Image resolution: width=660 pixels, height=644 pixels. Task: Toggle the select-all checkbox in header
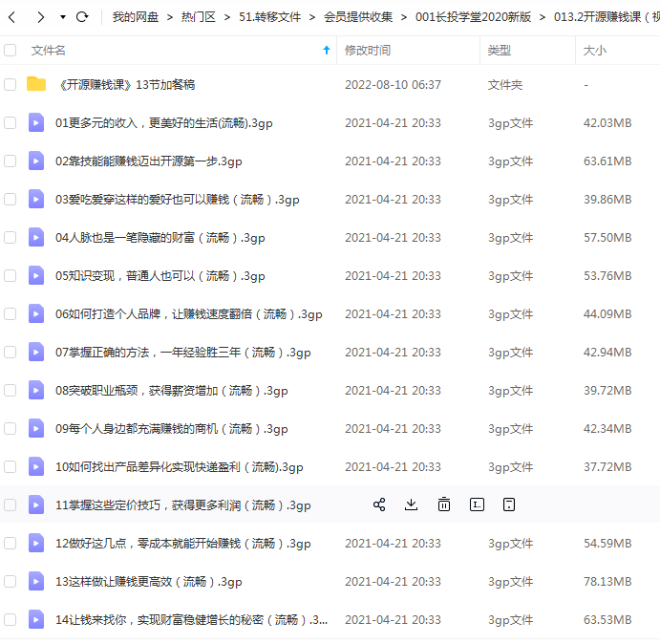(11, 50)
